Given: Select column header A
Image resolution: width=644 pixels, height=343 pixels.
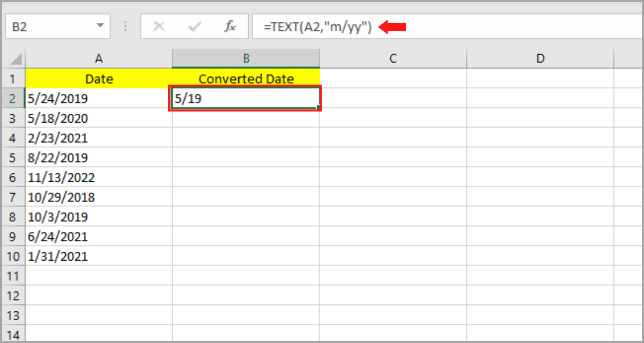Looking at the screenshot, I should (x=99, y=58).
